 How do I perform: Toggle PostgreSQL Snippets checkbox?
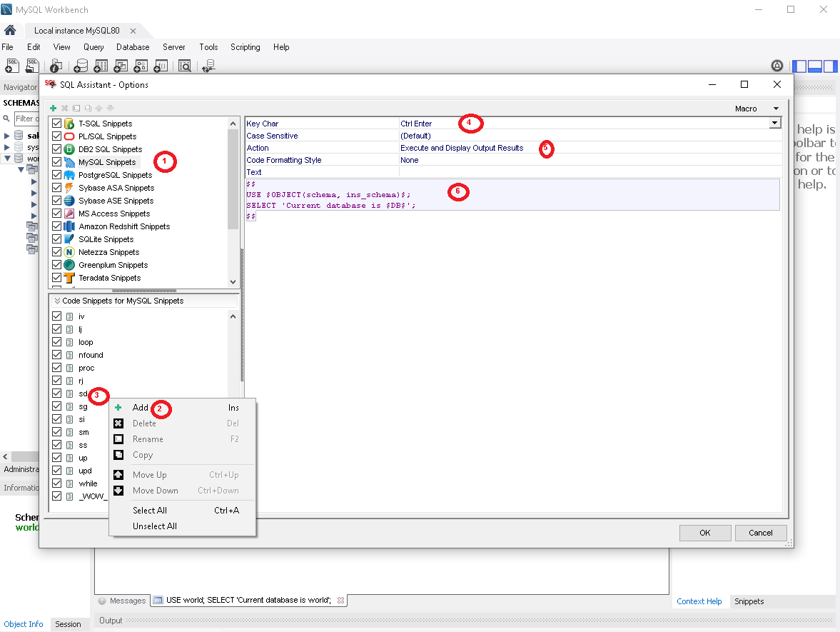(x=57, y=175)
